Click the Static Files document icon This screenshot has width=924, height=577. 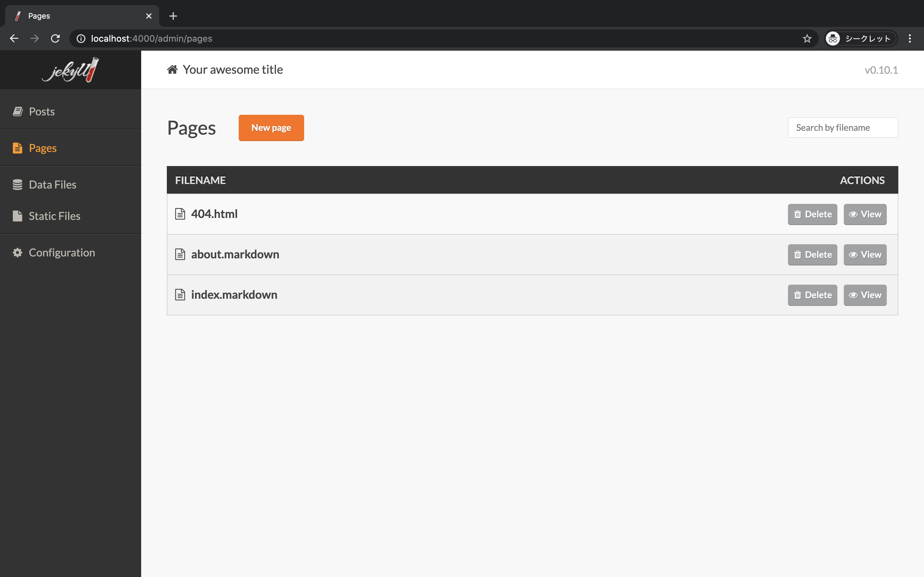[18, 216]
